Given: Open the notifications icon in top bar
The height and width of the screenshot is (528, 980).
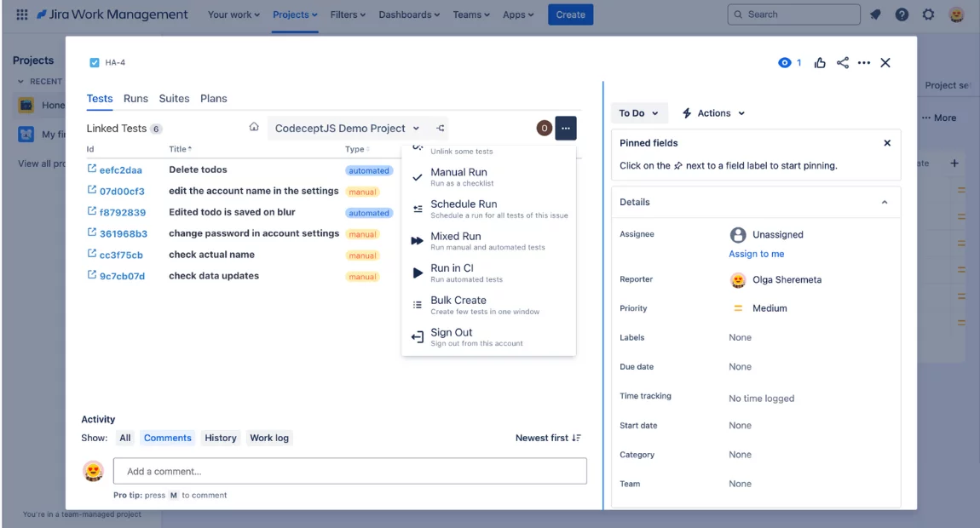Looking at the screenshot, I should click(875, 14).
